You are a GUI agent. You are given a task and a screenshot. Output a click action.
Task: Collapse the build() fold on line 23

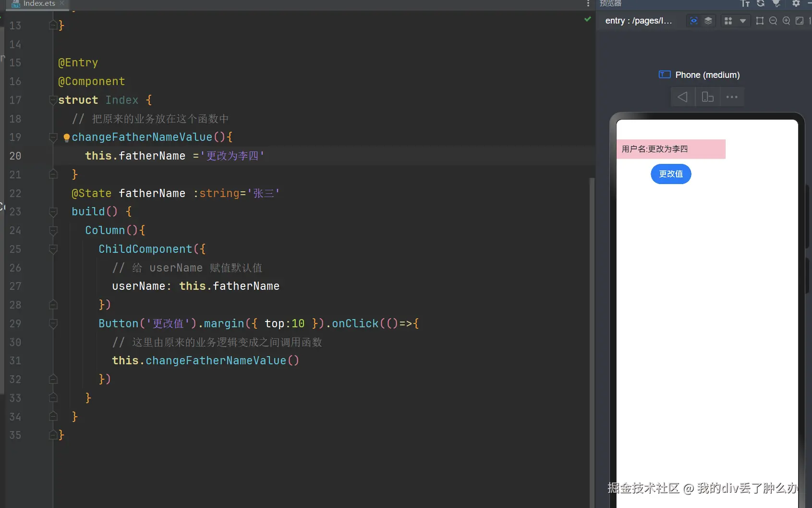(x=53, y=211)
